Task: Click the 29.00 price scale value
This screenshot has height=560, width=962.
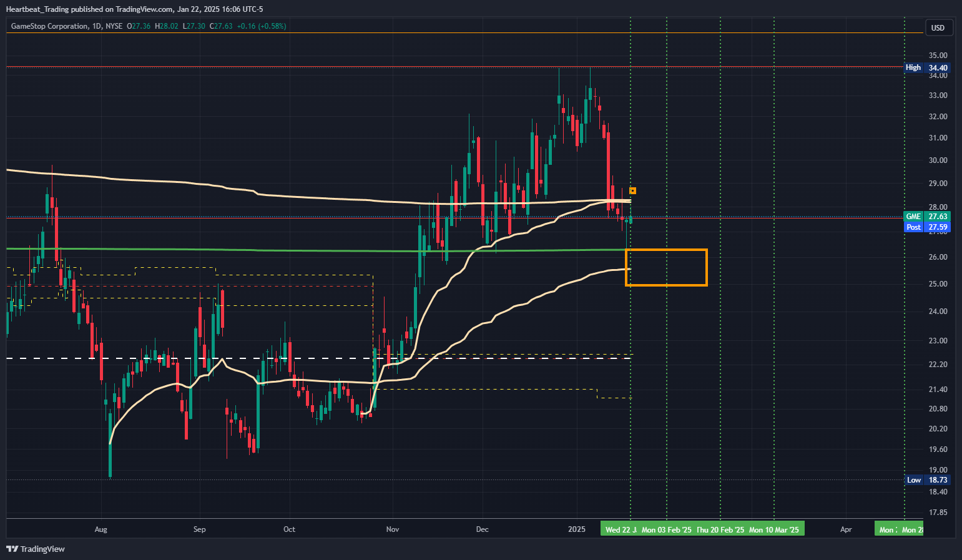Action: [x=938, y=184]
